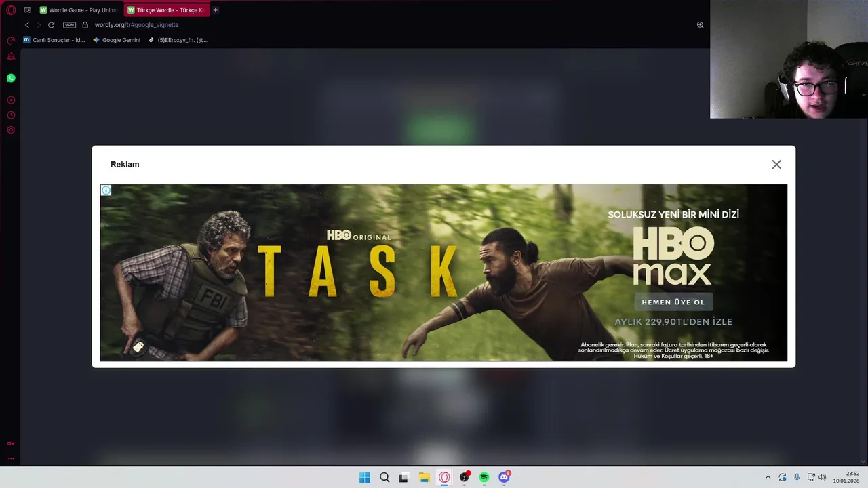Screen dimensions: 868x488
Task: Close the Reklam ad popup
Action: [x=776, y=165]
